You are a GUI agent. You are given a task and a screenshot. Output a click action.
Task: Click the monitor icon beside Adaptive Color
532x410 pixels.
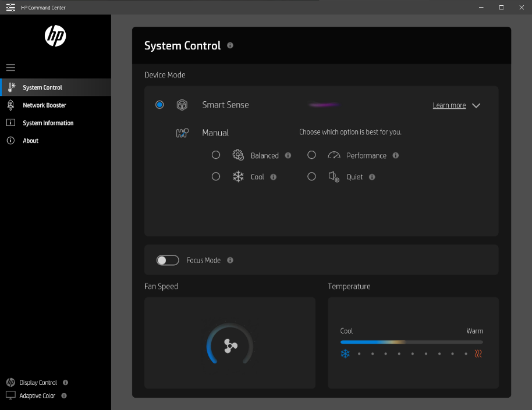tap(10, 395)
